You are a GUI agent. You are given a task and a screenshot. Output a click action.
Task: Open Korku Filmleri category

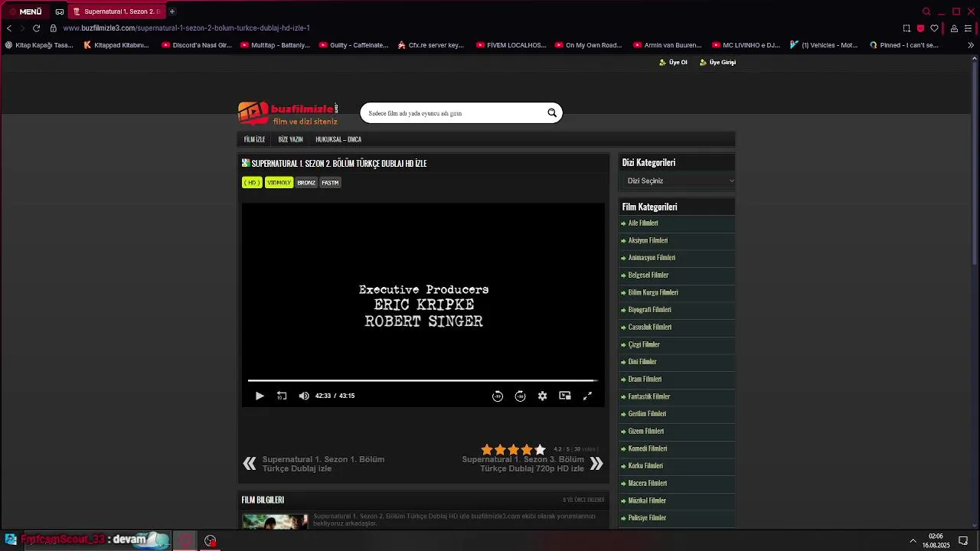tap(645, 466)
